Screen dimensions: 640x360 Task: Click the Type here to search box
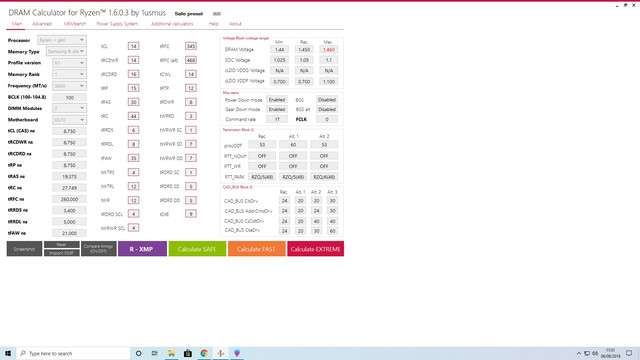(x=73, y=353)
